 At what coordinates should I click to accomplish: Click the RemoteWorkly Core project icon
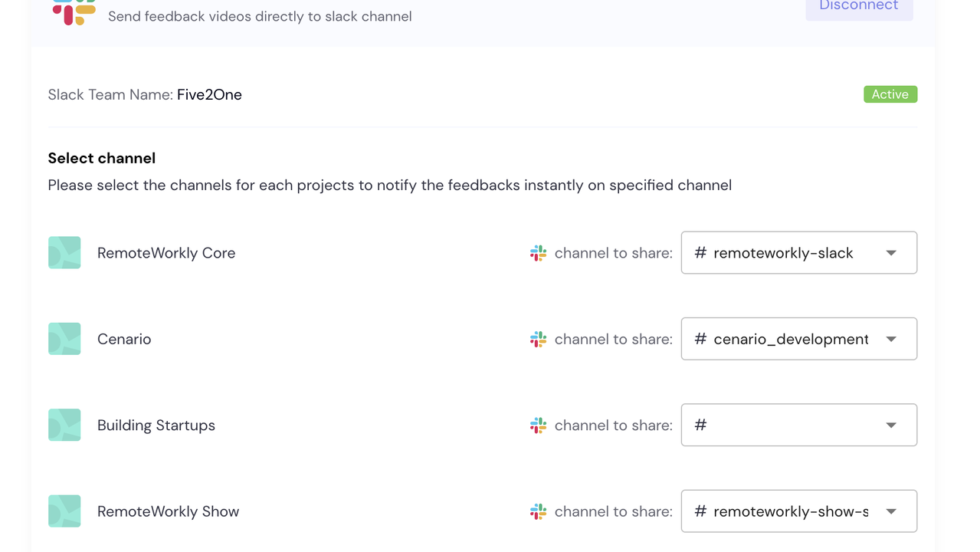(x=64, y=253)
